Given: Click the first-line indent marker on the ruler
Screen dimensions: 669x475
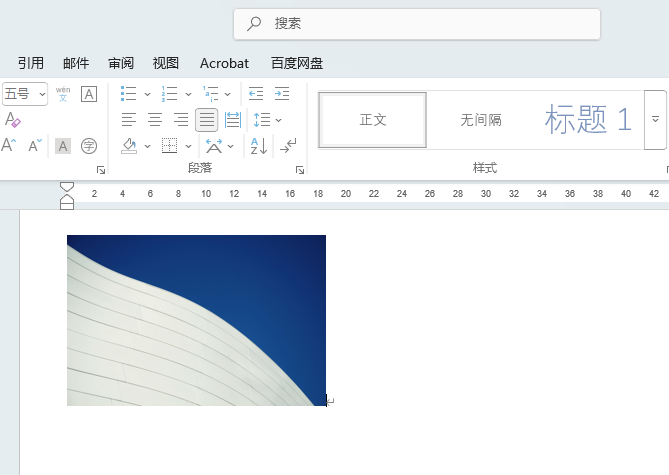Looking at the screenshot, I should coord(67,187).
